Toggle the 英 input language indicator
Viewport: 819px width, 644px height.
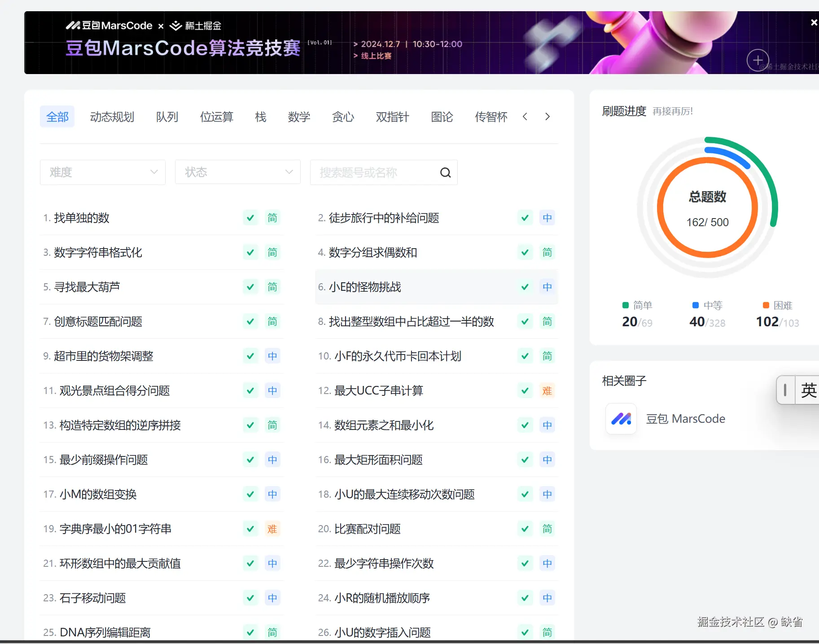808,390
